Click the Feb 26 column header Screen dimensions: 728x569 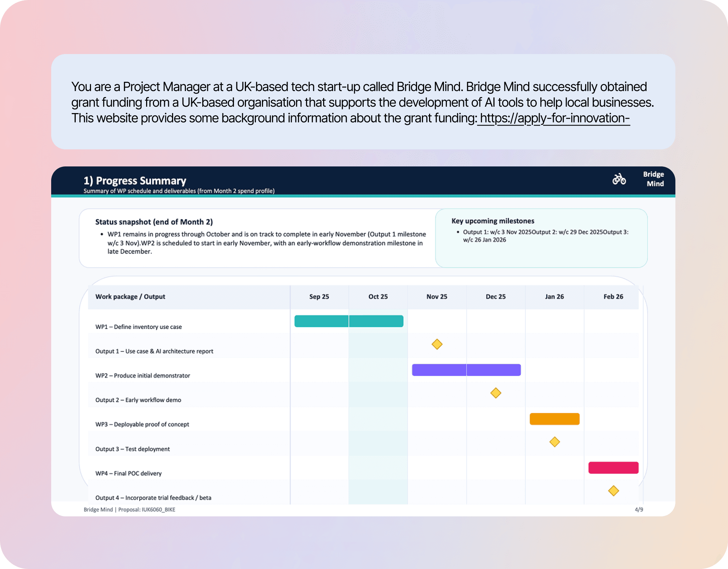point(613,297)
